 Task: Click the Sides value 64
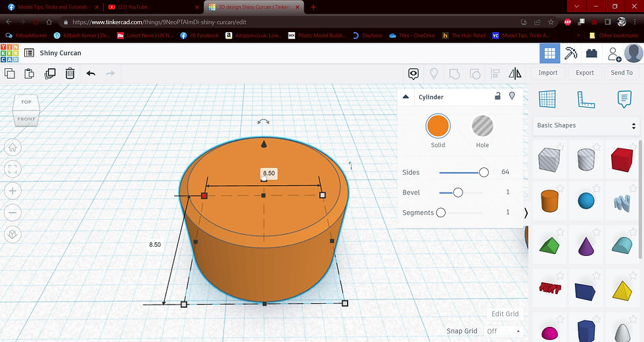(505, 172)
